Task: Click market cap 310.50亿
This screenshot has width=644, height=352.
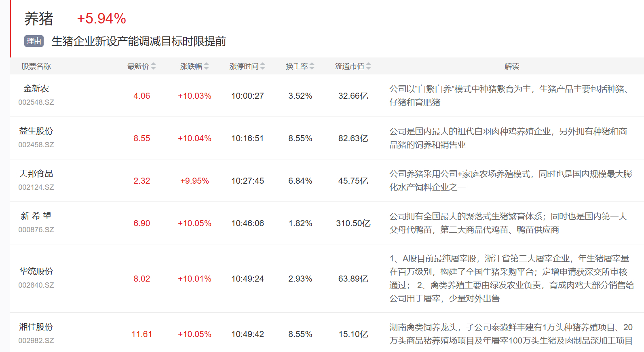Action: point(353,223)
